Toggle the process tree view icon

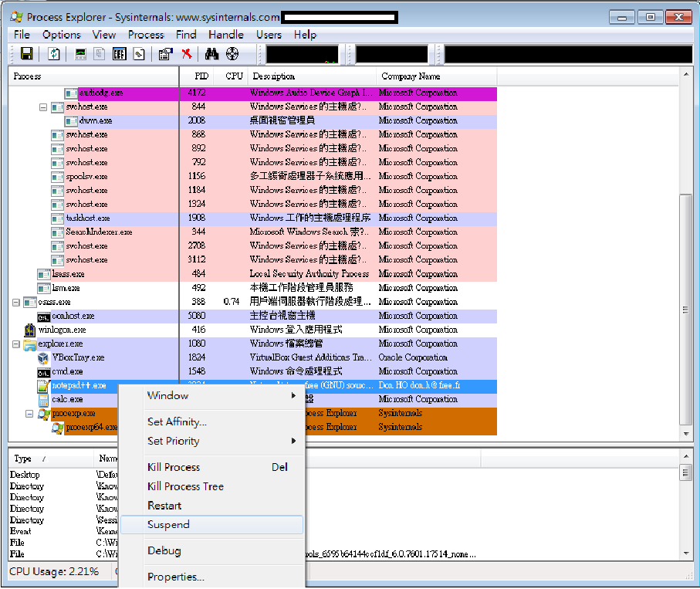(99, 54)
